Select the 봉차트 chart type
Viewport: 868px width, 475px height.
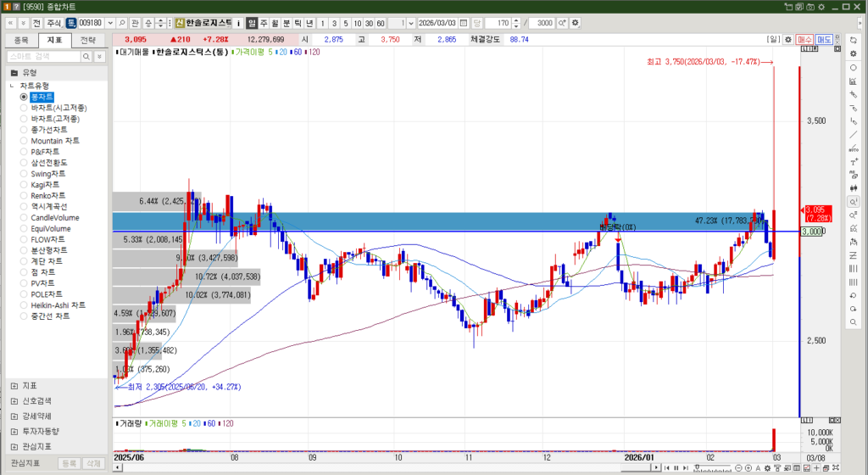(x=42, y=97)
